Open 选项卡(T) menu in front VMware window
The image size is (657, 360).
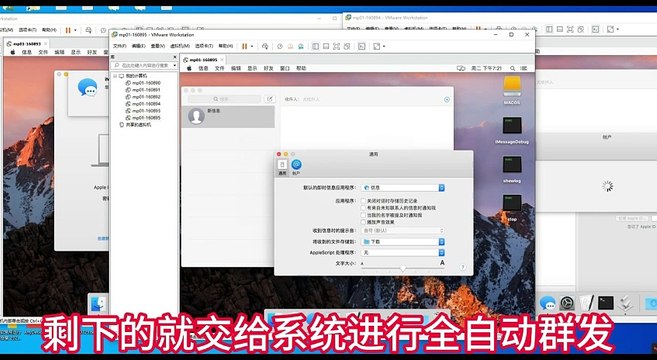pyautogui.click(x=204, y=46)
